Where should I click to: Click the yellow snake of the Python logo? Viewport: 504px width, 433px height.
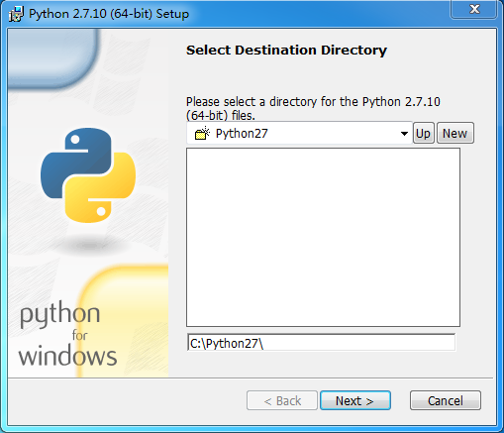[100, 187]
